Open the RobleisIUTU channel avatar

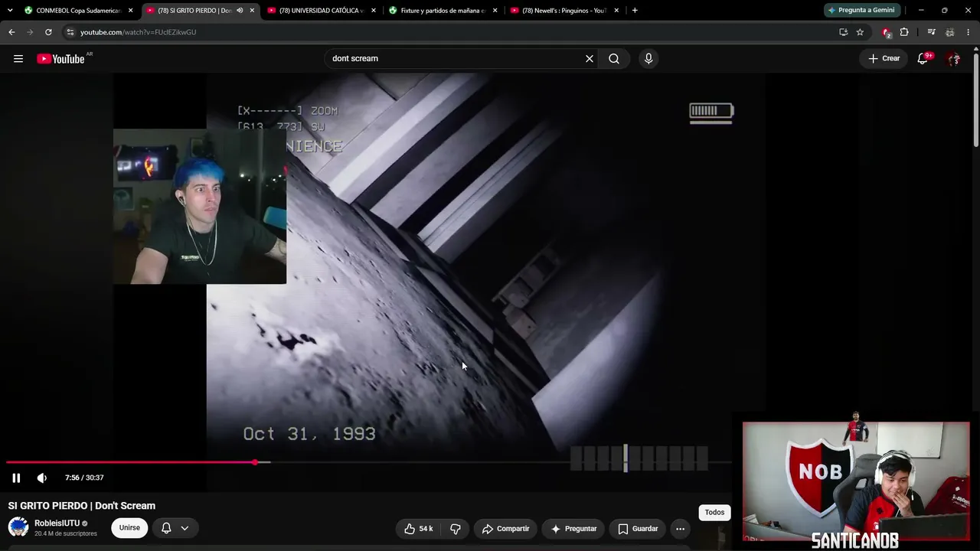tap(18, 527)
